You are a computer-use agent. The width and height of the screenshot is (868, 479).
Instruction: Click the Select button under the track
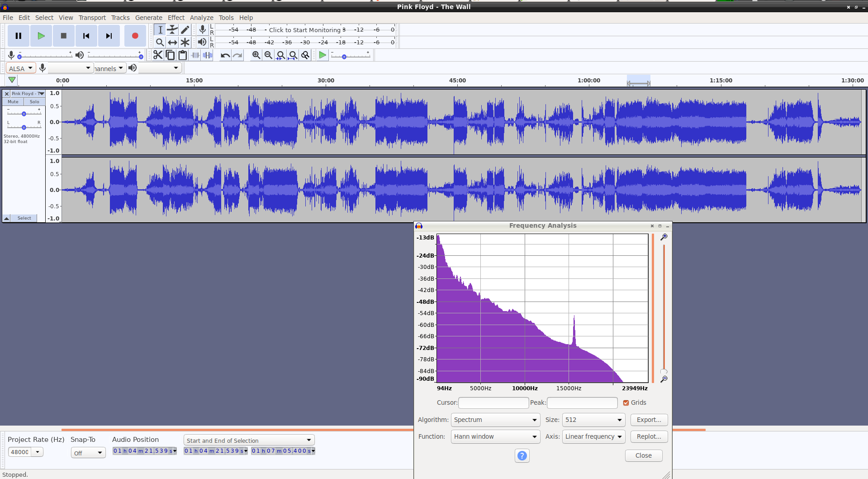coord(24,218)
